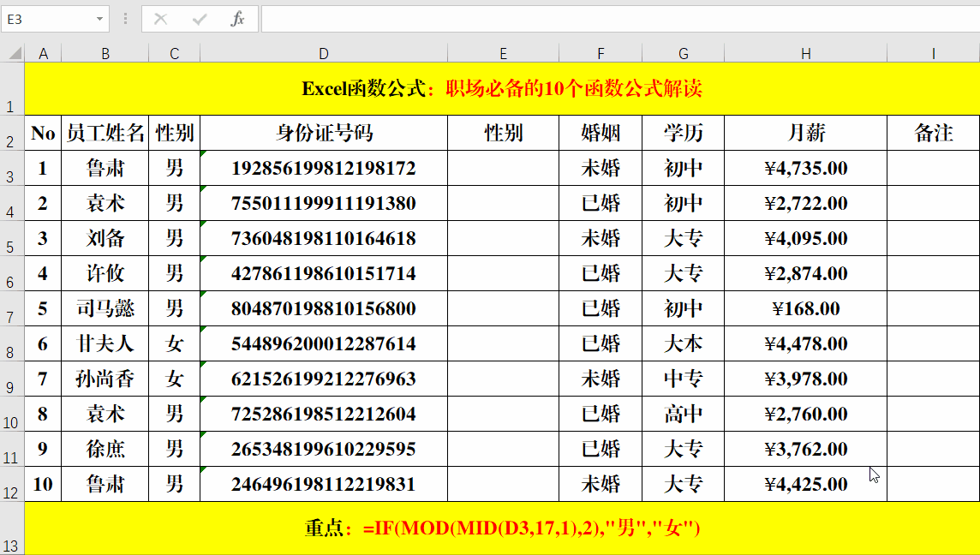
Task: Click the '月薪' header cell
Action: pyautogui.click(x=805, y=133)
